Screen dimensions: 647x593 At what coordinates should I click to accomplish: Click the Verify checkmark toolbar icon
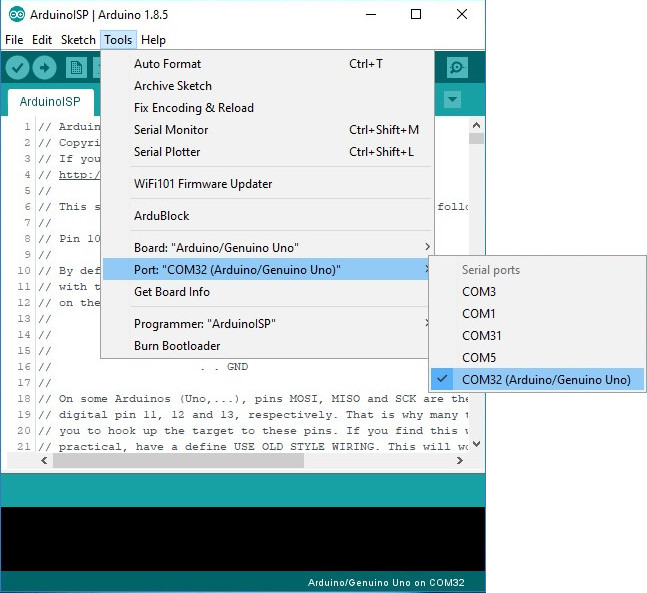(17, 68)
